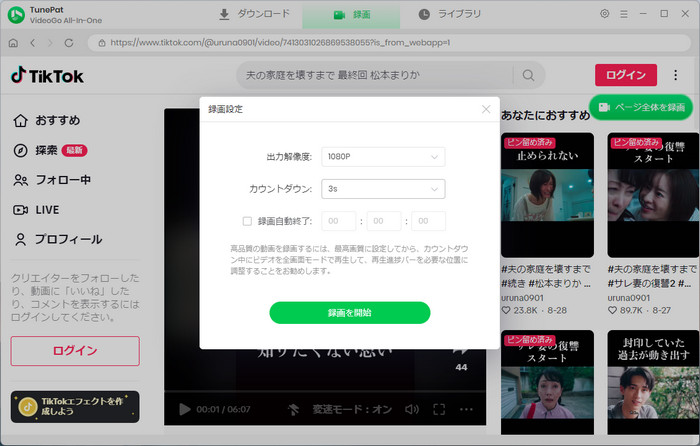
Task: Open the bottom-left 復讐スタート thumbnail
Action: pyautogui.click(x=547, y=382)
